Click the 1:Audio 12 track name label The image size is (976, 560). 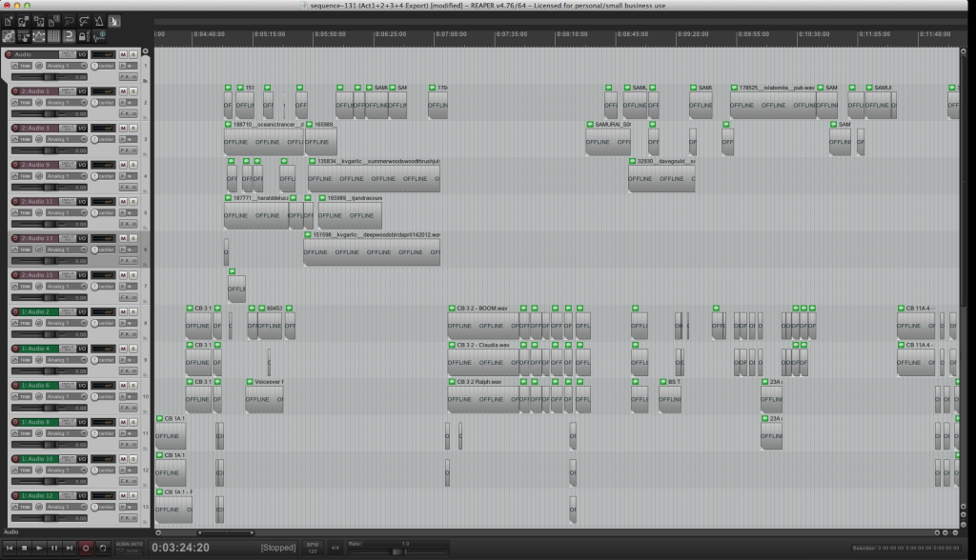pos(40,495)
